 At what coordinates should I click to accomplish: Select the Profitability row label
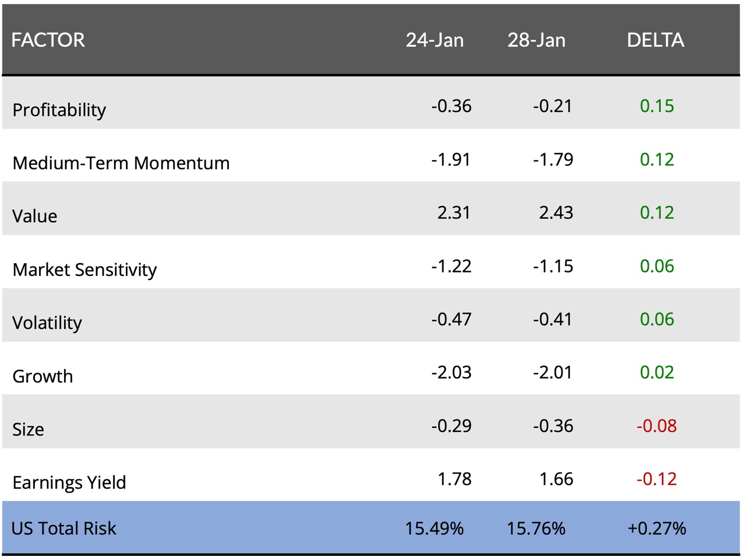point(59,110)
